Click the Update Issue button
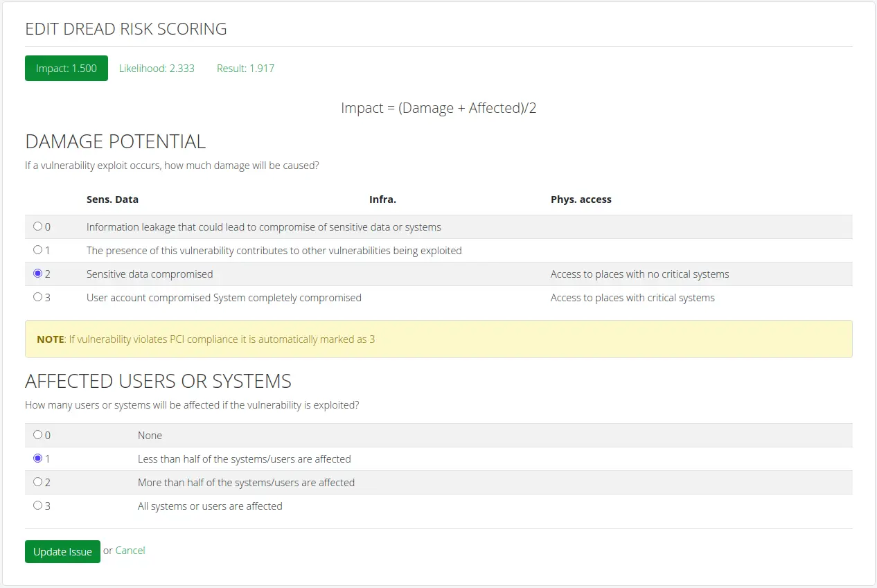Screen dimensions: 877x588 [62, 551]
